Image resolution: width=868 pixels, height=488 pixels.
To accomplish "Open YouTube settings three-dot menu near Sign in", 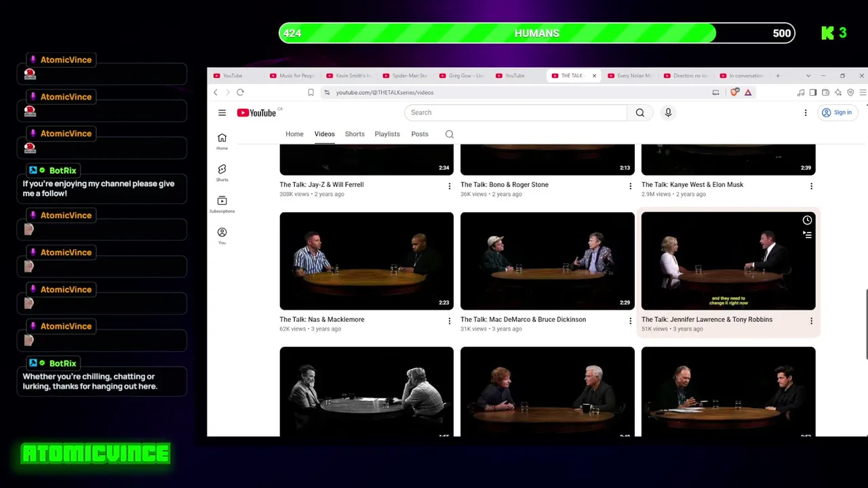I will [x=806, y=113].
